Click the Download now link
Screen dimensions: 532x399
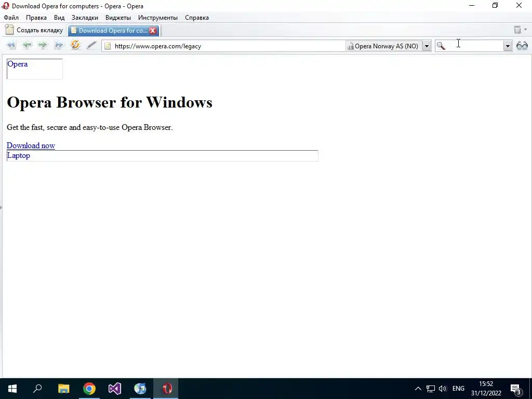click(31, 145)
